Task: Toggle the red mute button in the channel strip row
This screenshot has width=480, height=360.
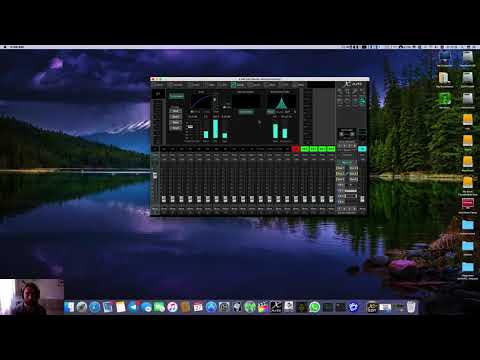Action: tap(295, 149)
